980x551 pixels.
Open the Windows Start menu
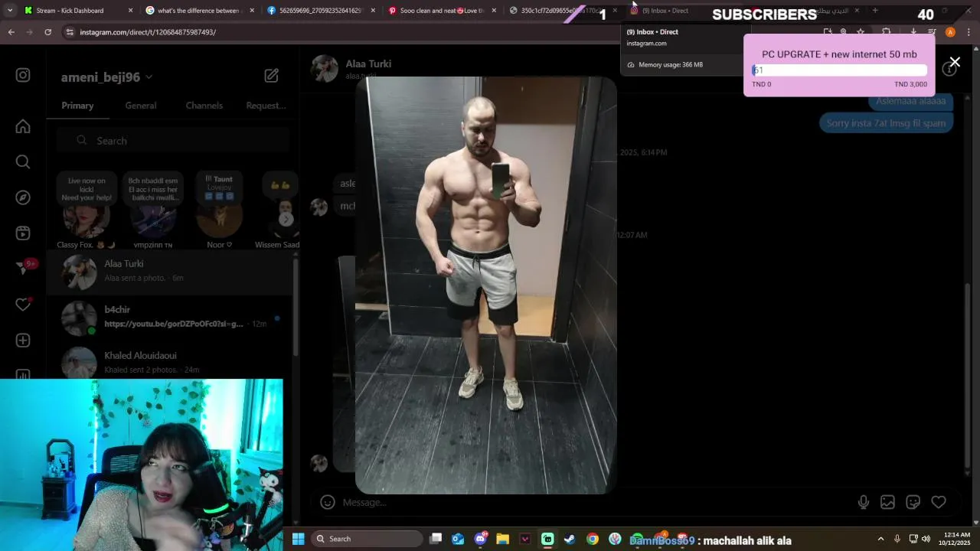[x=299, y=539]
